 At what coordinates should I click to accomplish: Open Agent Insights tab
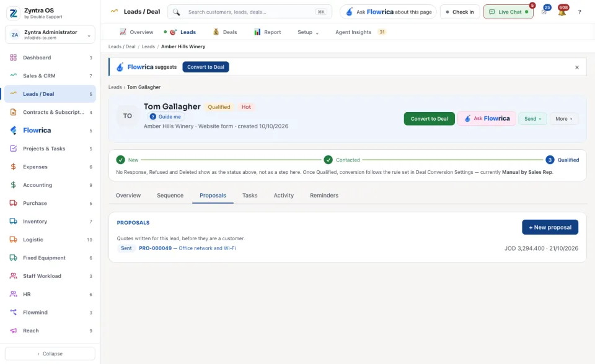(x=361, y=32)
